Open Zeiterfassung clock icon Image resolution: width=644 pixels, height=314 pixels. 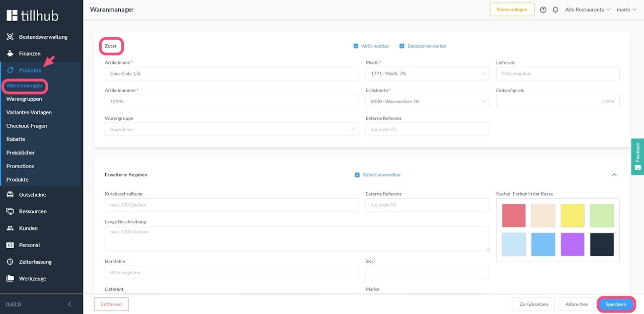[x=10, y=262]
